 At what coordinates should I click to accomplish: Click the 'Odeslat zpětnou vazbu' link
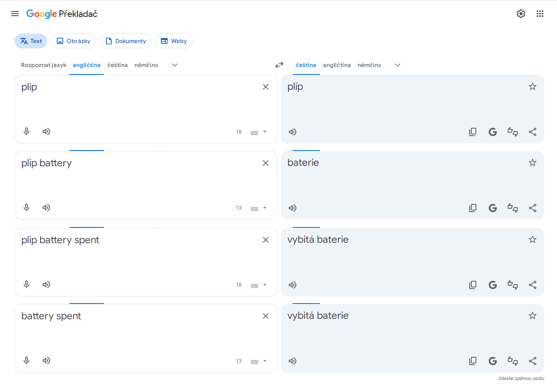tap(521, 378)
